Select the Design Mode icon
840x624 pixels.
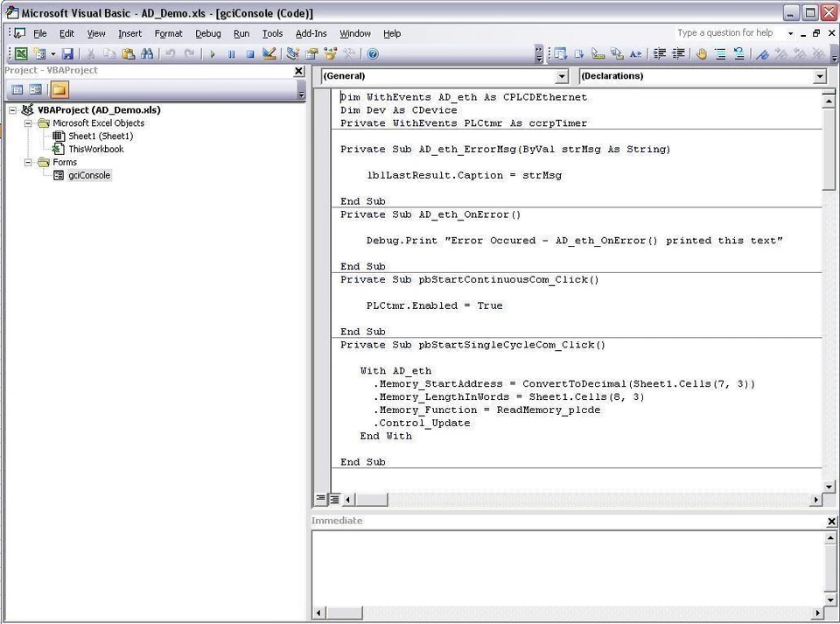(269, 53)
